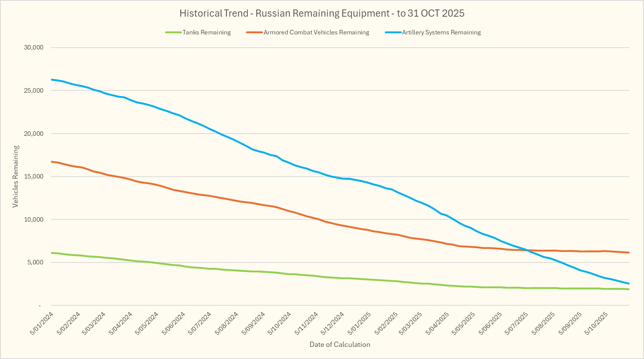
Task: Select the Tanks Remaining legend label
Action: click(x=207, y=33)
